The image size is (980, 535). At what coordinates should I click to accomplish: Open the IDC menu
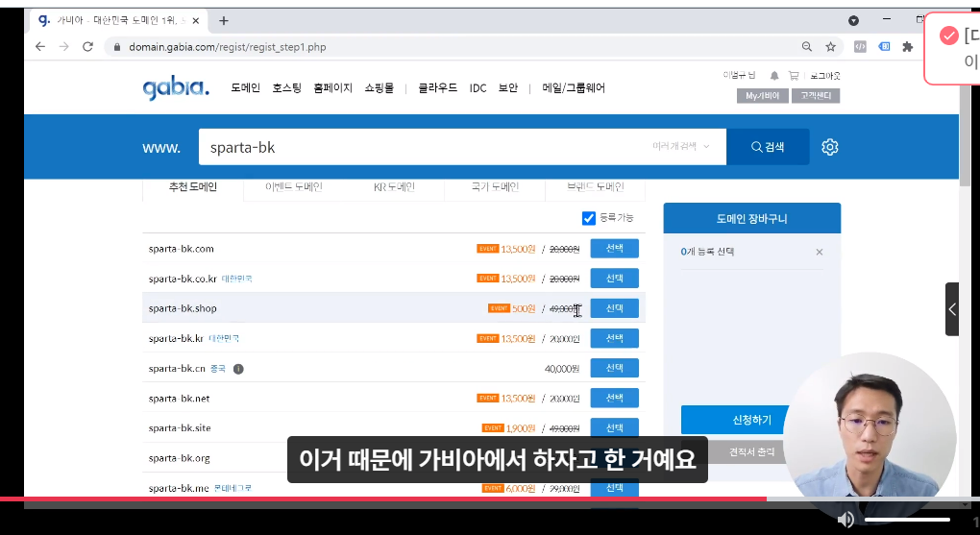tap(478, 88)
